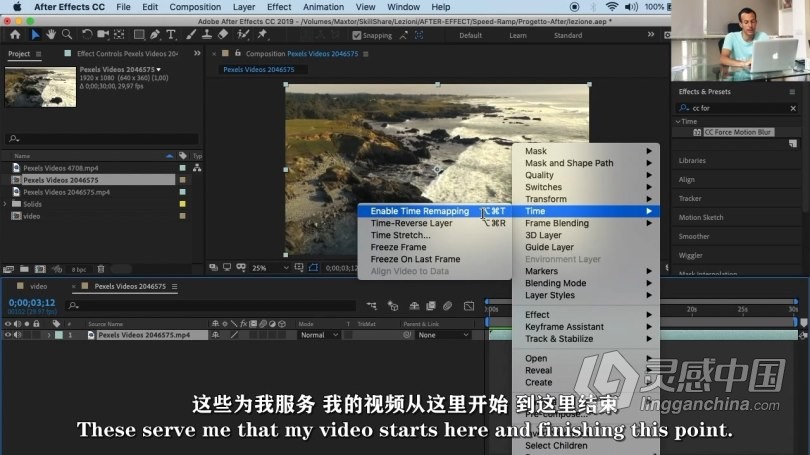Click label color of Pexels Videos 4708.mp4
Screen dimensions: 810x455
point(182,168)
